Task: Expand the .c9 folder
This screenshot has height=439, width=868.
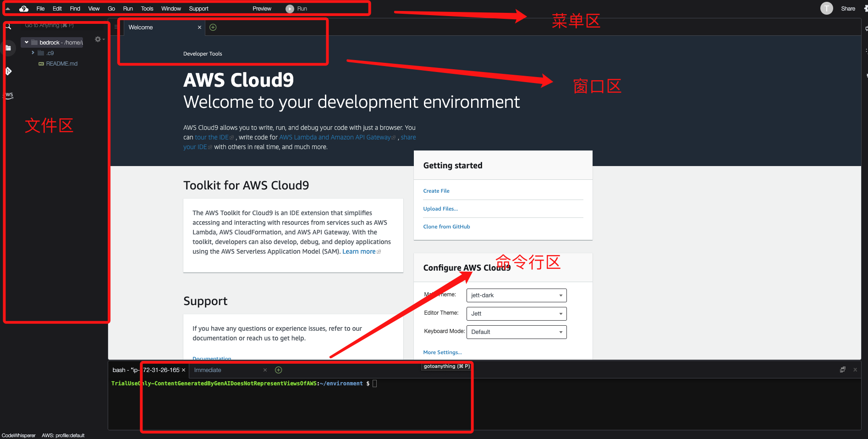Action: pyautogui.click(x=33, y=53)
